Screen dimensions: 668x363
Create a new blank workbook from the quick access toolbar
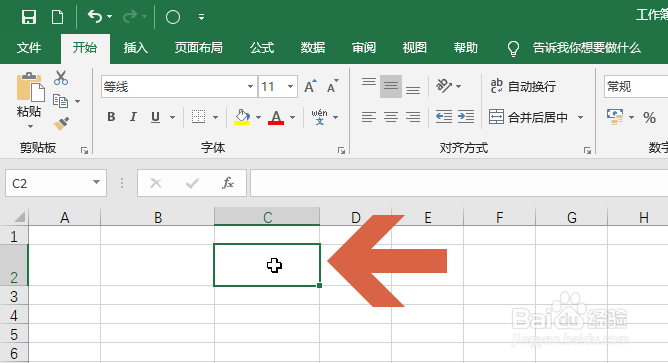pyautogui.click(x=58, y=17)
